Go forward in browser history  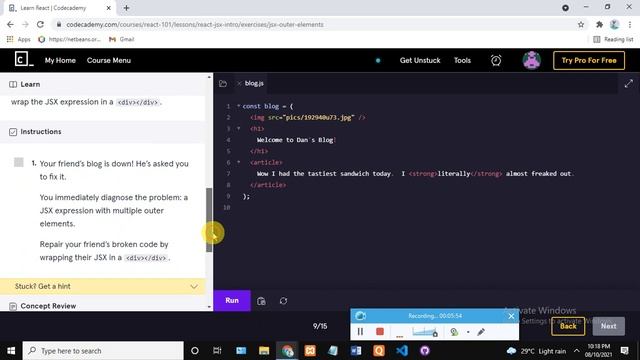25,24
